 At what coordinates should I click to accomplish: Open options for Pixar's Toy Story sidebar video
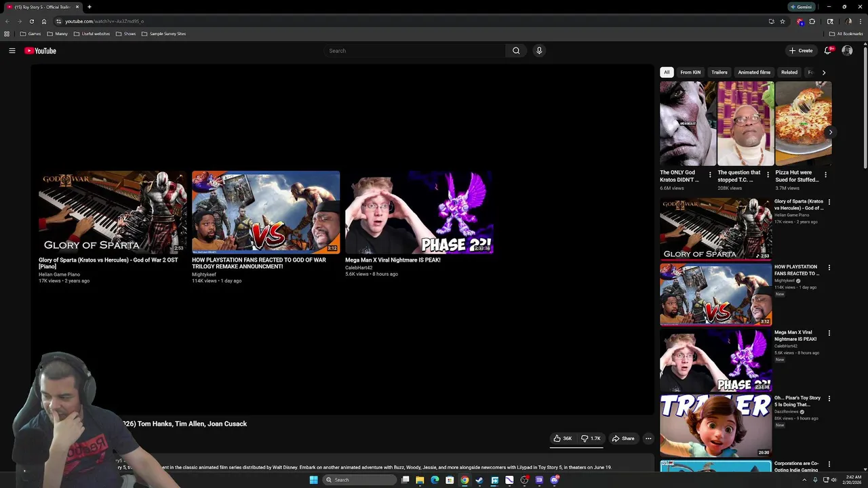coord(829,399)
